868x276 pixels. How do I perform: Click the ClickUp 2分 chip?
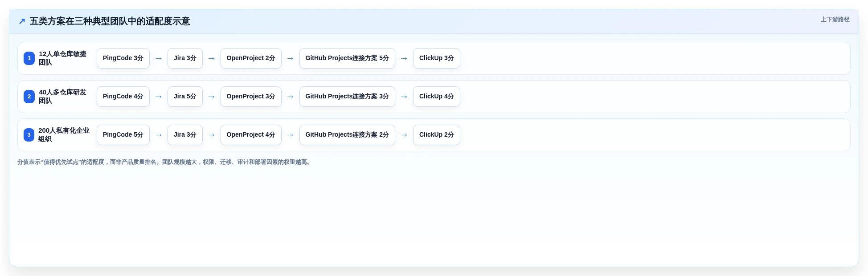(x=437, y=135)
